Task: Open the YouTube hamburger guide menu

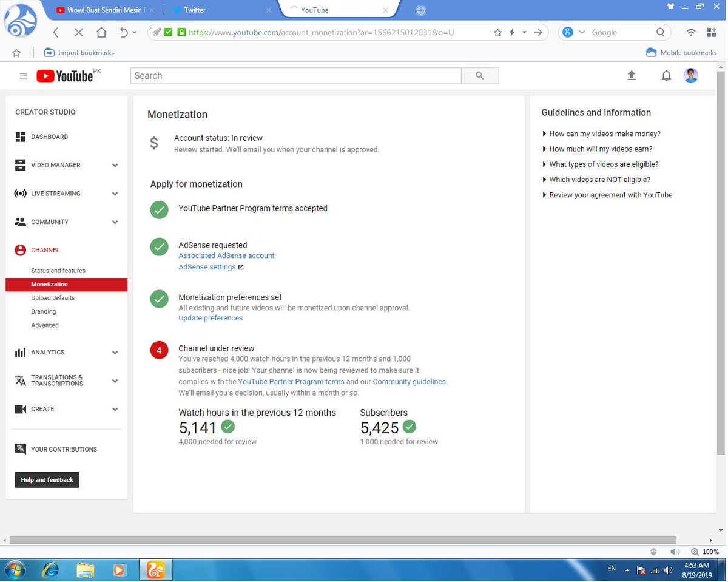Action: point(24,76)
